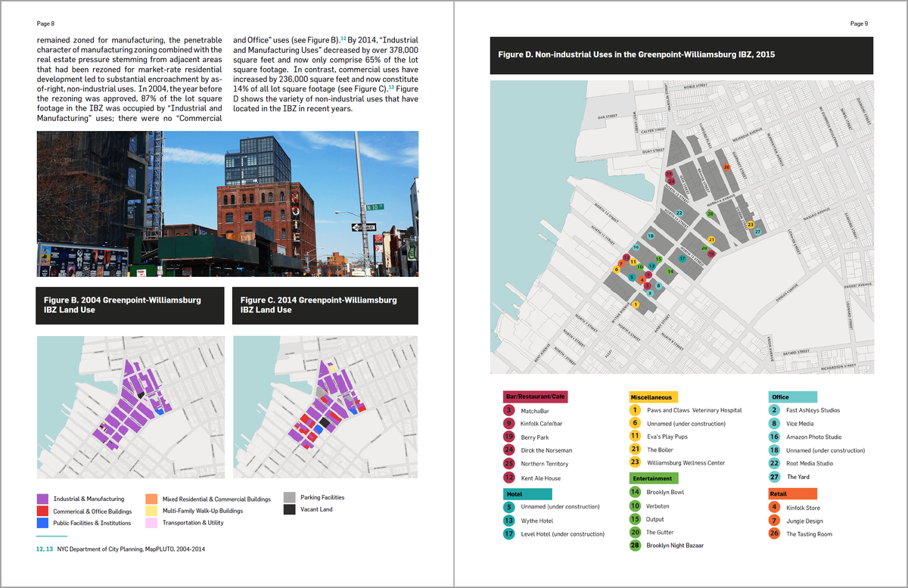Viewport: 908px width, 588px height.
Task: Click the purple Industrial & Manufacturing swatch
Action: coord(42,499)
